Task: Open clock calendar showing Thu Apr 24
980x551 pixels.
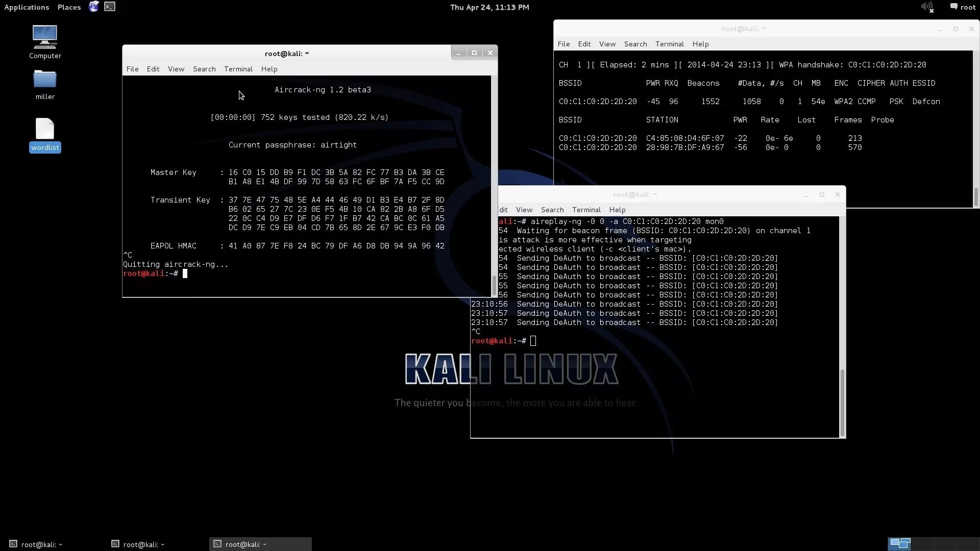Action: click(x=489, y=7)
